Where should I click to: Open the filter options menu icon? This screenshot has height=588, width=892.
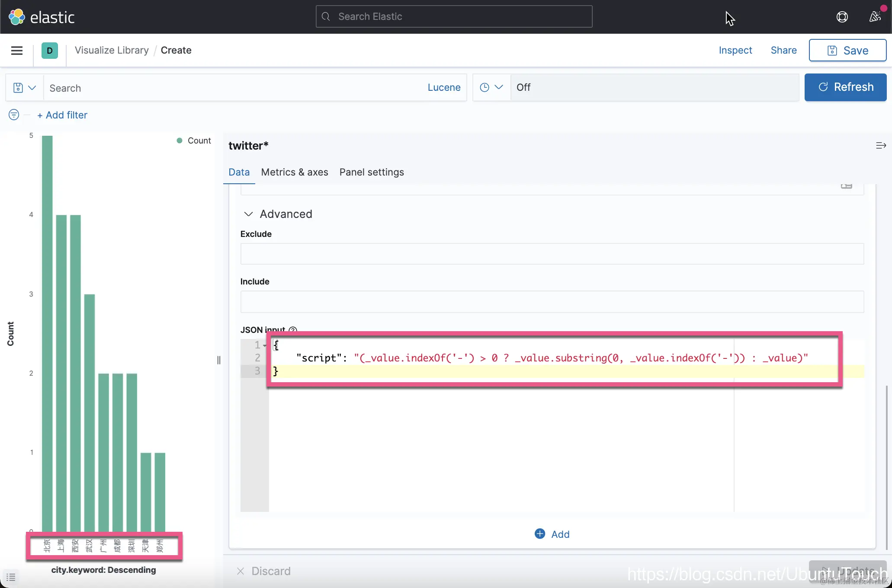pyautogui.click(x=14, y=115)
